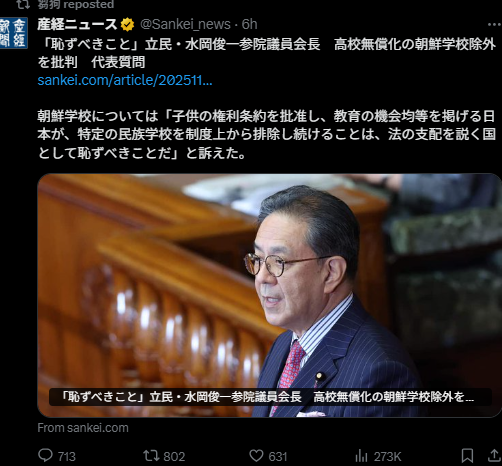Screen dimensions: 502x466
Task: Click the 産経ニュース display name
Action: coord(77,24)
